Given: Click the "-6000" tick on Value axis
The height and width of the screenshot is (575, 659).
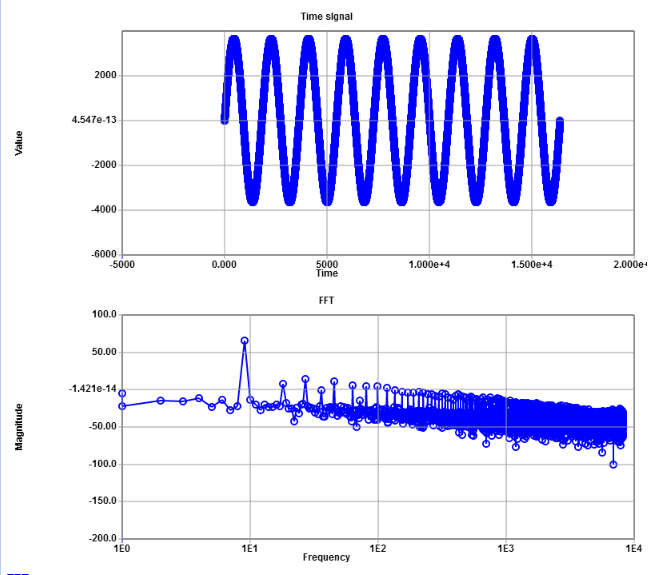Looking at the screenshot, I should [x=102, y=255].
